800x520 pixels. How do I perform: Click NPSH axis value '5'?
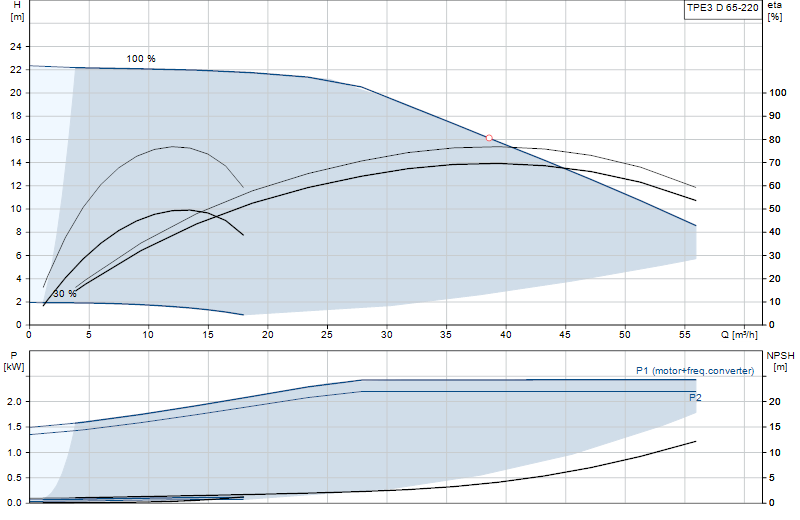(772, 478)
